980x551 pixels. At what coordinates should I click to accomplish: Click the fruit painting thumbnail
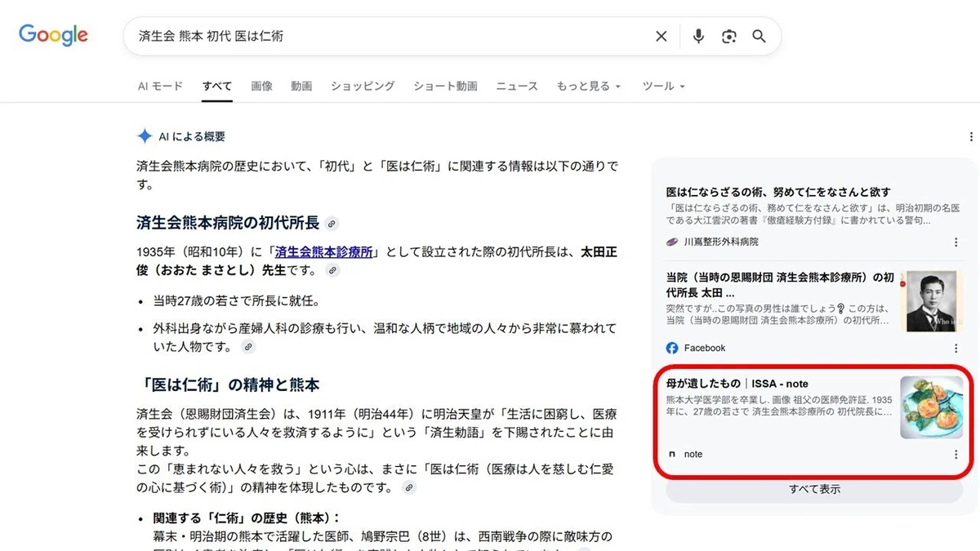coord(932,407)
